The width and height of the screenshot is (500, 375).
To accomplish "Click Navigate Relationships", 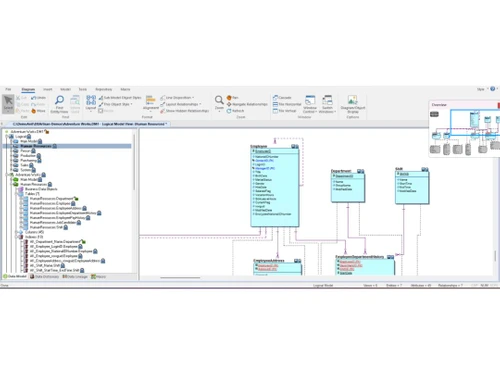I will pos(247,104).
